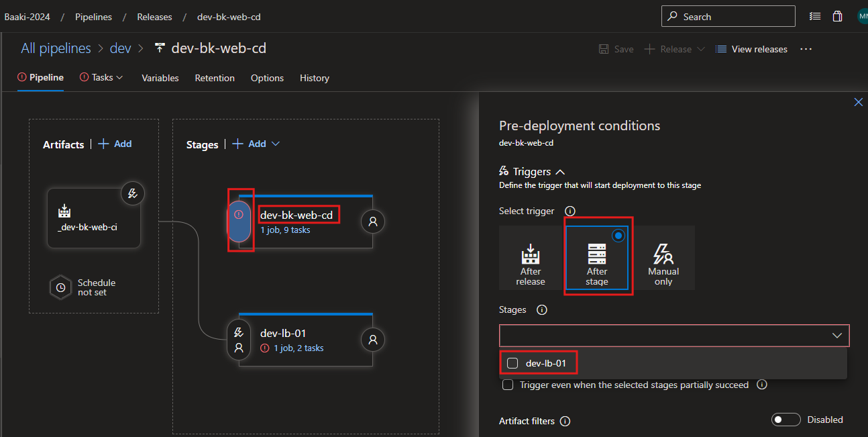The image size is (868, 437).
Task: Open the user profile avatar
Action: pos(863,17)
